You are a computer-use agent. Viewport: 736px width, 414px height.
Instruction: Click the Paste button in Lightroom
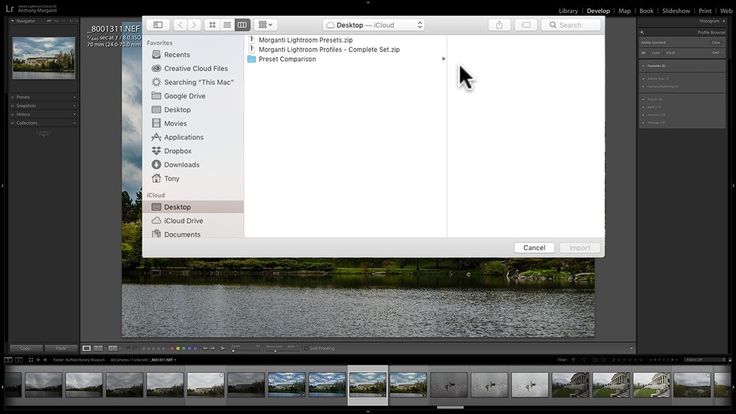(61, 348)
